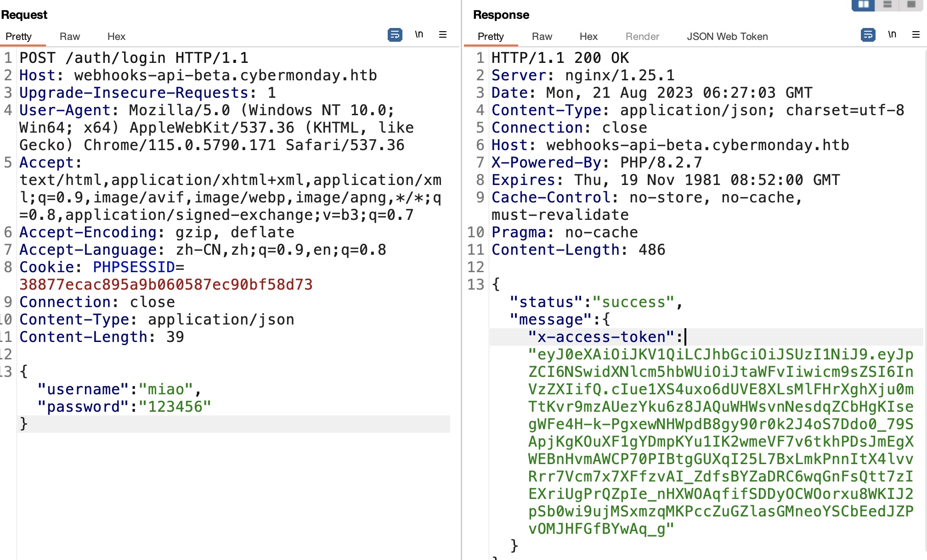Toggle word wrap icon in Request panel
This screenshot has height=560, width=927.
(395, 35)
